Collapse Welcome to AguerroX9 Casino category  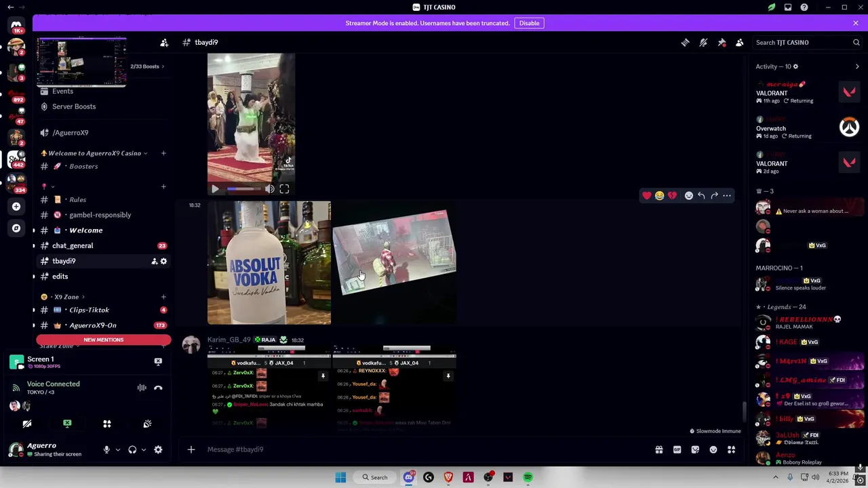coord(94,153)
